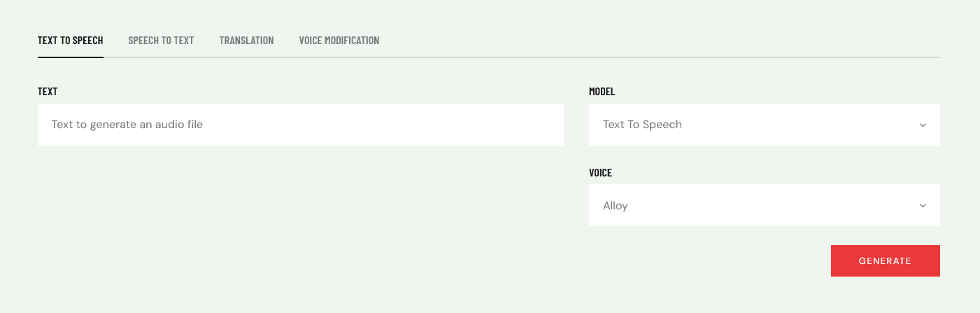
Task: Click the red Generate button
Action: [x=885, y=260]
